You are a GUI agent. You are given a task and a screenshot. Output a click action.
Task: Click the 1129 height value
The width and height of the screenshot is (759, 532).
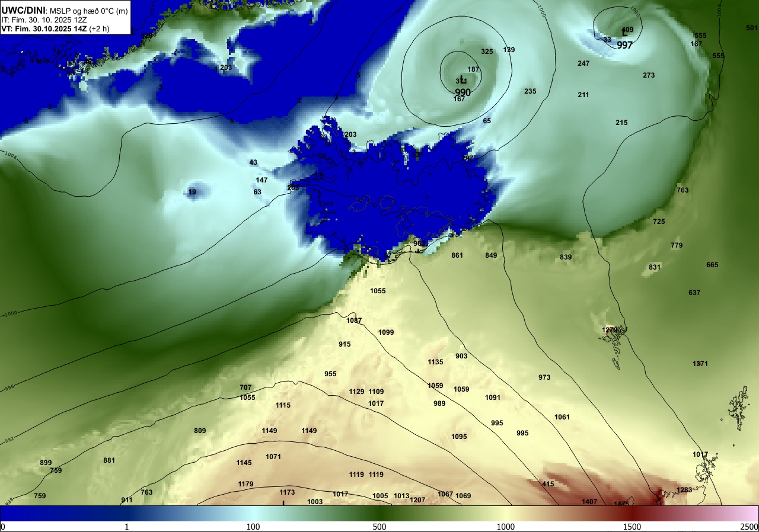tap(356, 392)
